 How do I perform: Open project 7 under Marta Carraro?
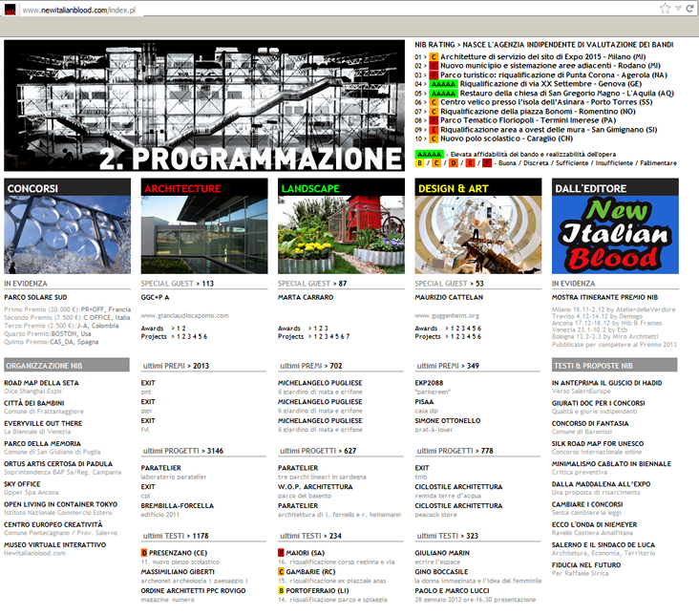(x=348, y=336)
